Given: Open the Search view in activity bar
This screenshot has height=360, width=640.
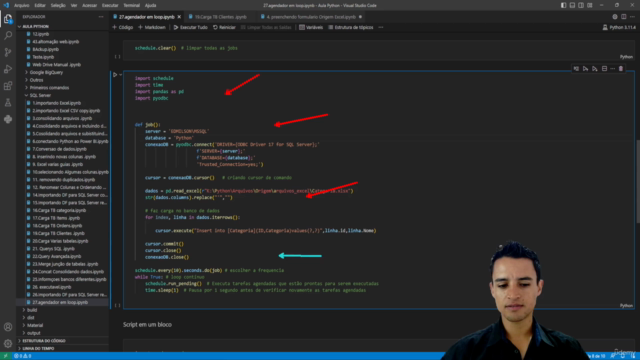Looking at the screenshot, I should click(x=8, y=36).
